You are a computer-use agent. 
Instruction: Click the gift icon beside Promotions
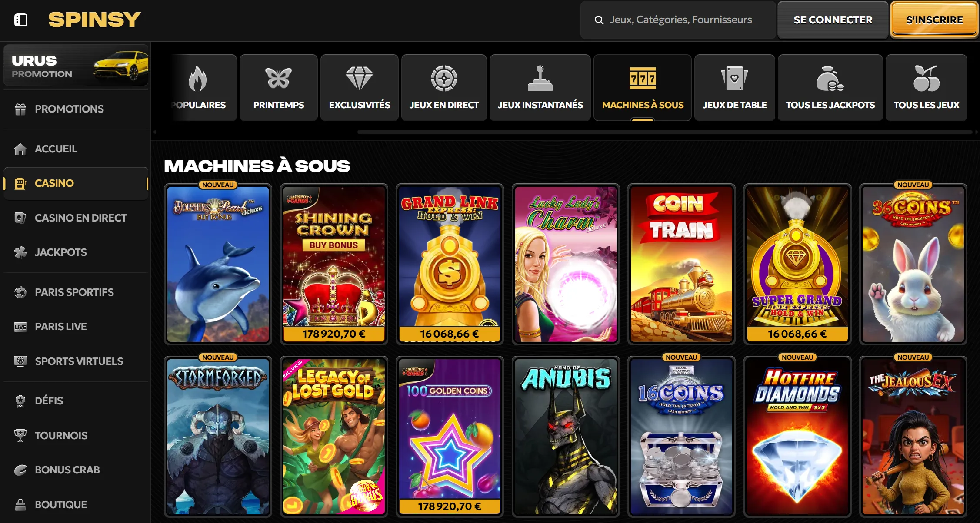(x=20, y=109)
